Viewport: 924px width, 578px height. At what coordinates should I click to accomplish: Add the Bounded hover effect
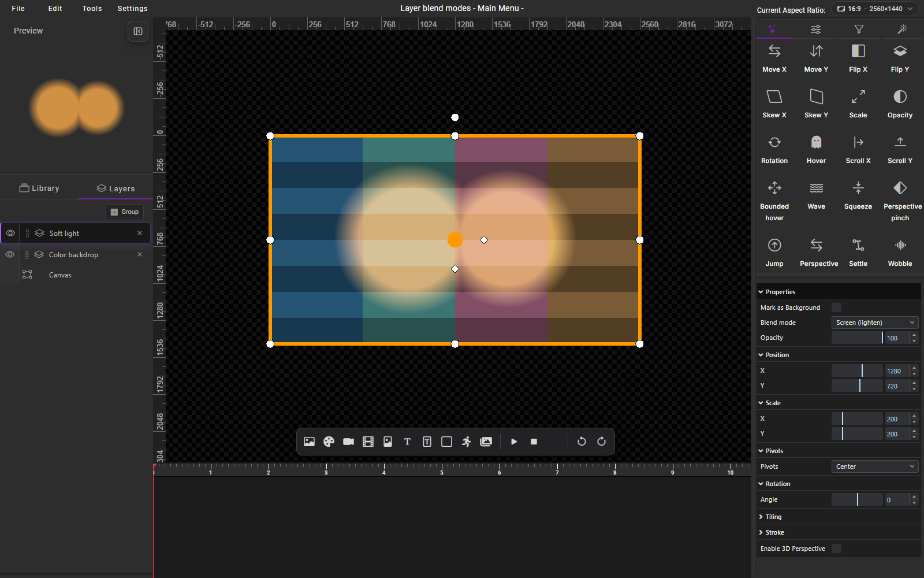point(774,201)
